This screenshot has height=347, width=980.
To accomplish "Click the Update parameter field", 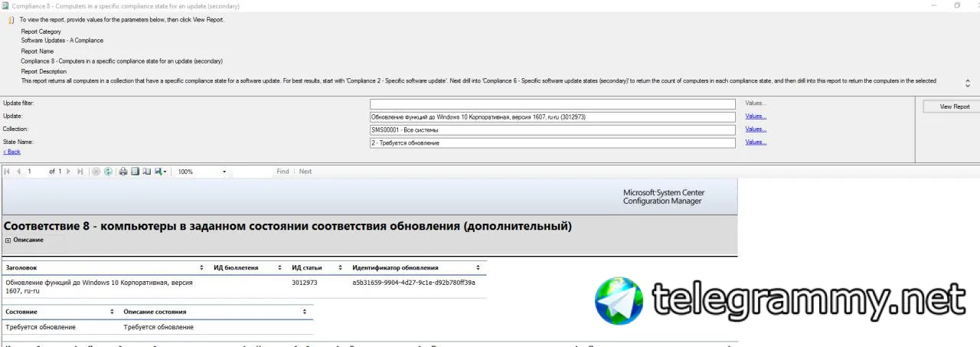I will [x=552, y=116].
